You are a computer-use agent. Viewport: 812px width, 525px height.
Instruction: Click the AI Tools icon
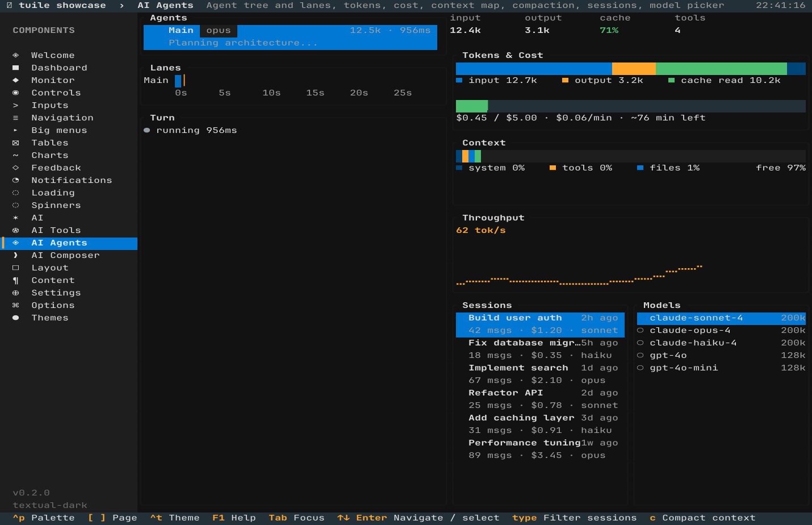[16, 230]
